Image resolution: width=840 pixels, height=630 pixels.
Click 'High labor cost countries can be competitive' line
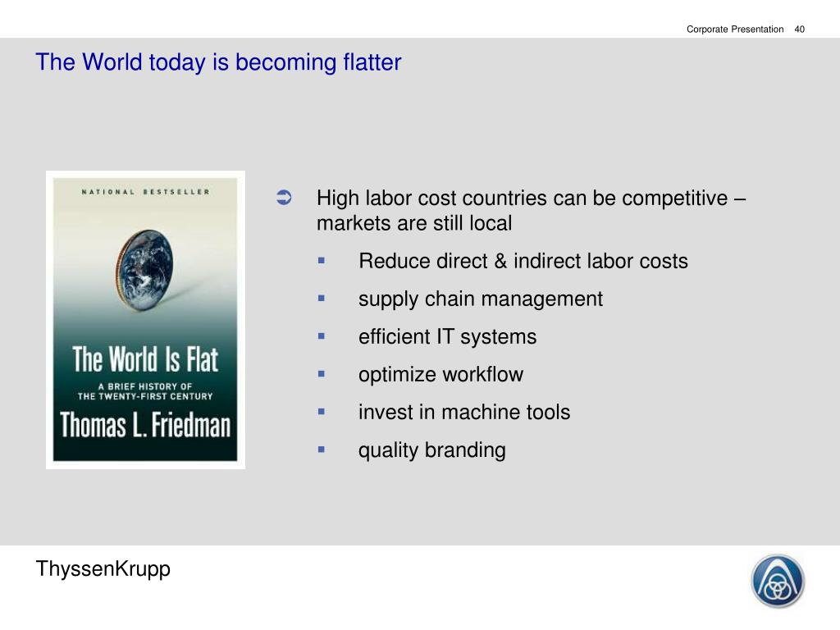531,199
